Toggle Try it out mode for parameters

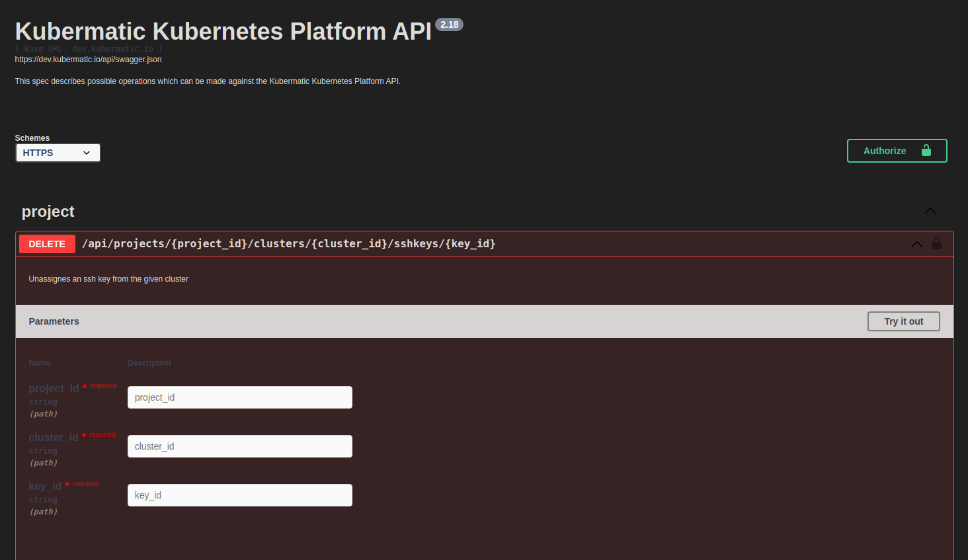coord(903,321)
